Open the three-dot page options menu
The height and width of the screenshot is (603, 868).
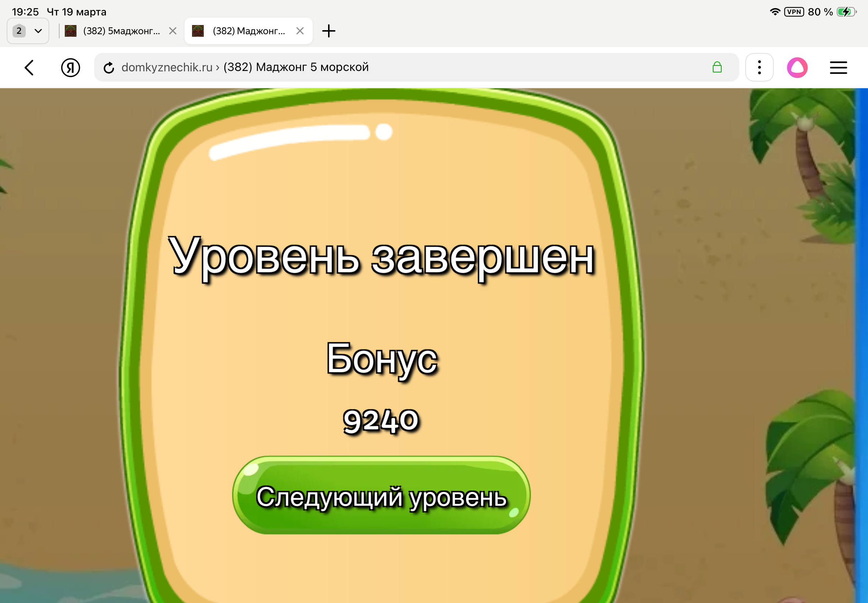[x=759, y=68]
